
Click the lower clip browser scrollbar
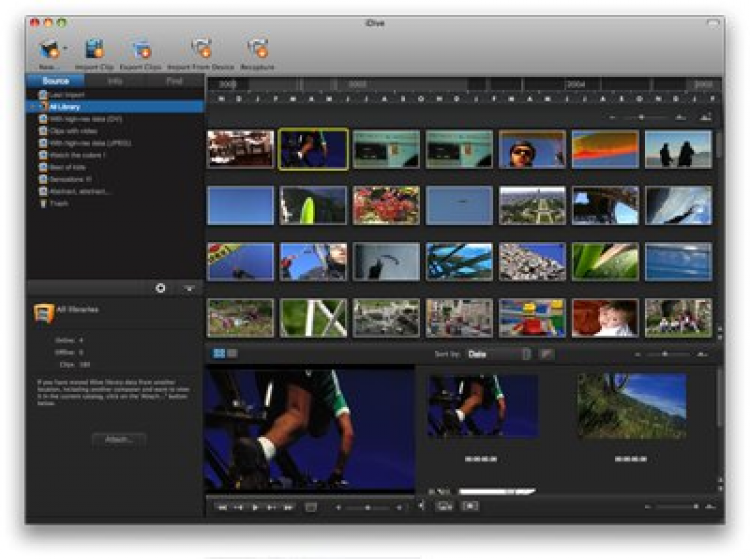(719, 397)
